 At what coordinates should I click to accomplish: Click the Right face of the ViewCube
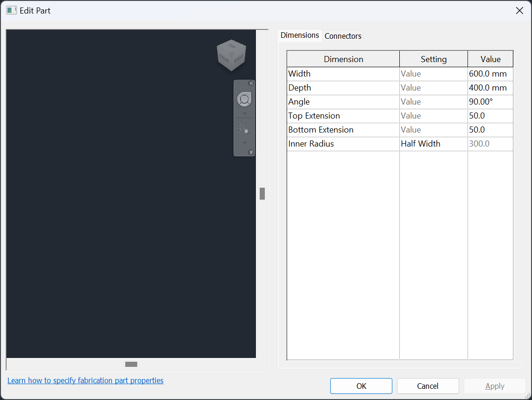click(x=239, y=59)
